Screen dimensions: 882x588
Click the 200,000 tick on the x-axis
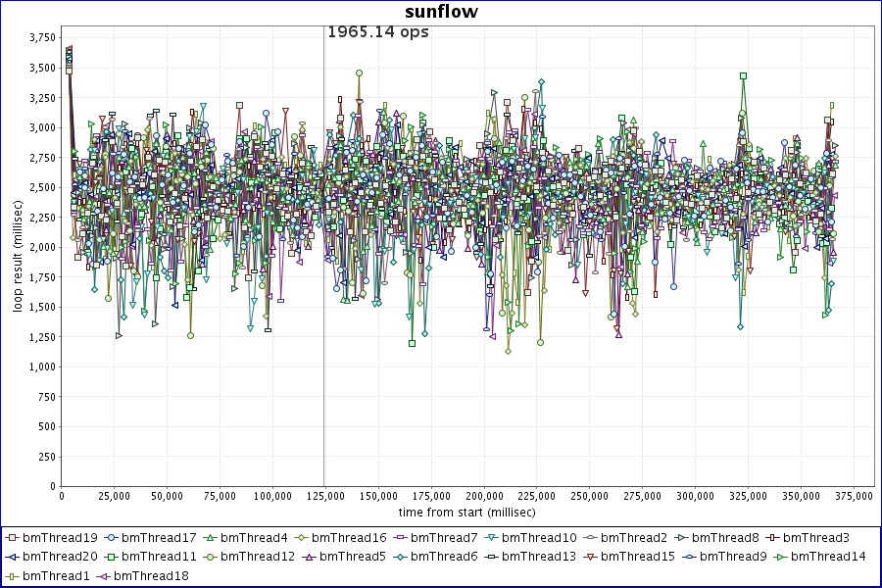(x=483, y=497)
